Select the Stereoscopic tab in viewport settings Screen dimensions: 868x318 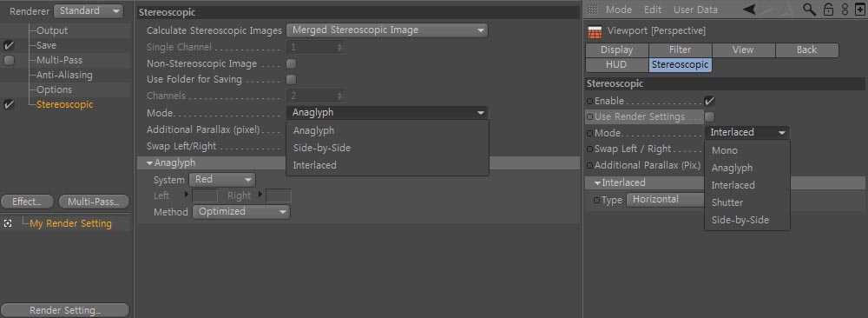point(680,65)
